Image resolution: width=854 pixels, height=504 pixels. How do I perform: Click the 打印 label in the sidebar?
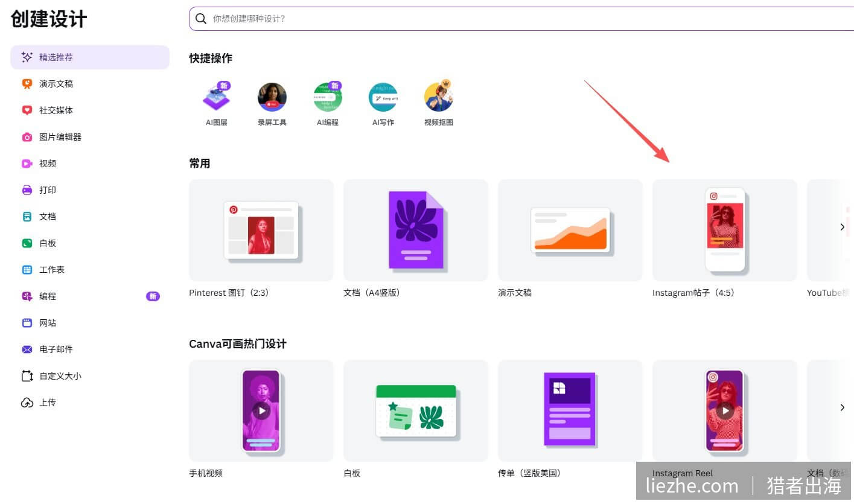pos(48,190)
